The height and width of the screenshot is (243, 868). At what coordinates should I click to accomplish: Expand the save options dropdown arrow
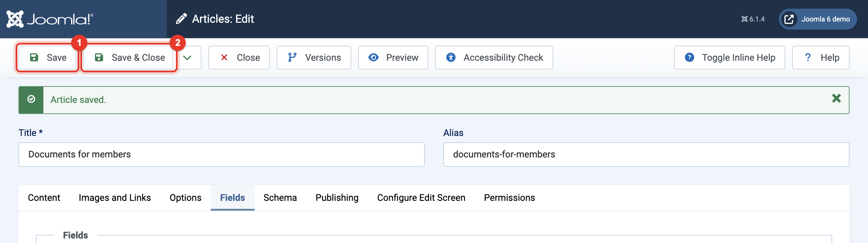point(187,57)
